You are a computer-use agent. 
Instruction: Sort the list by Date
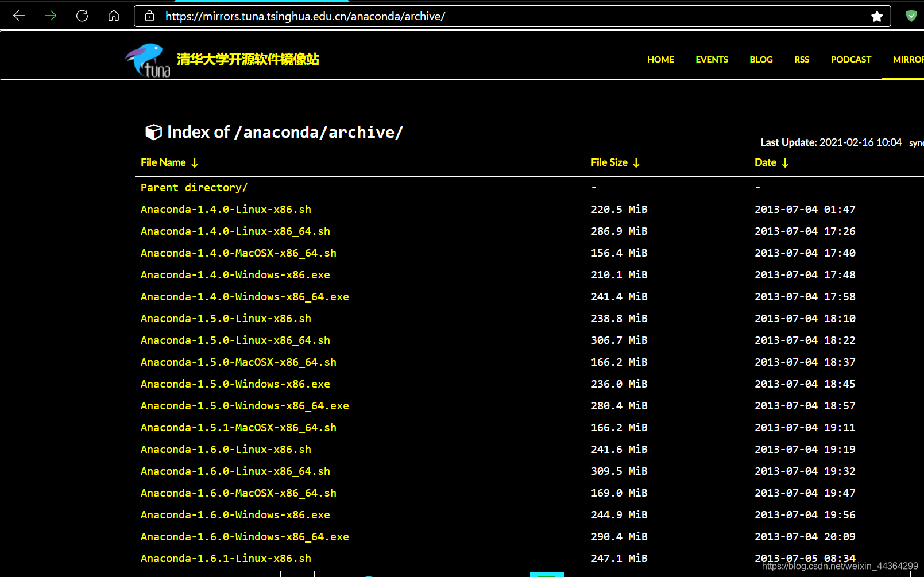[771, 162]
